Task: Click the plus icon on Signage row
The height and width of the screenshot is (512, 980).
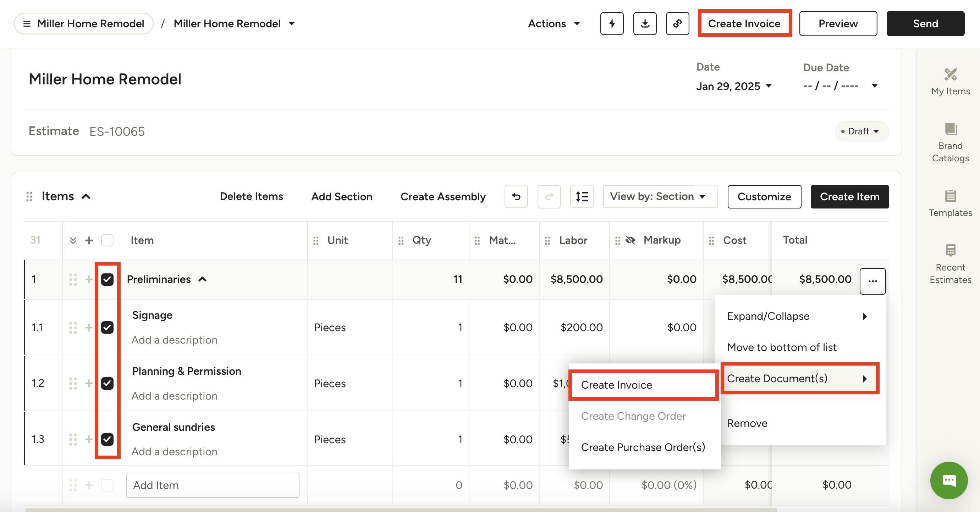Action: click(89, 327)
